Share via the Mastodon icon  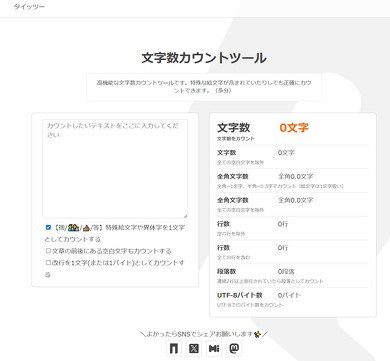tap(234, 349)
